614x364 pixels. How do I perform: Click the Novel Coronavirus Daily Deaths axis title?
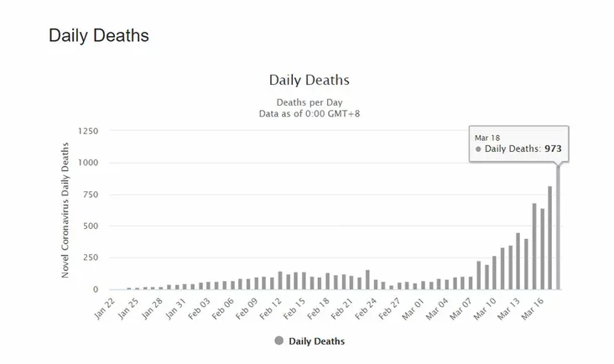click(x=65, y=210)
